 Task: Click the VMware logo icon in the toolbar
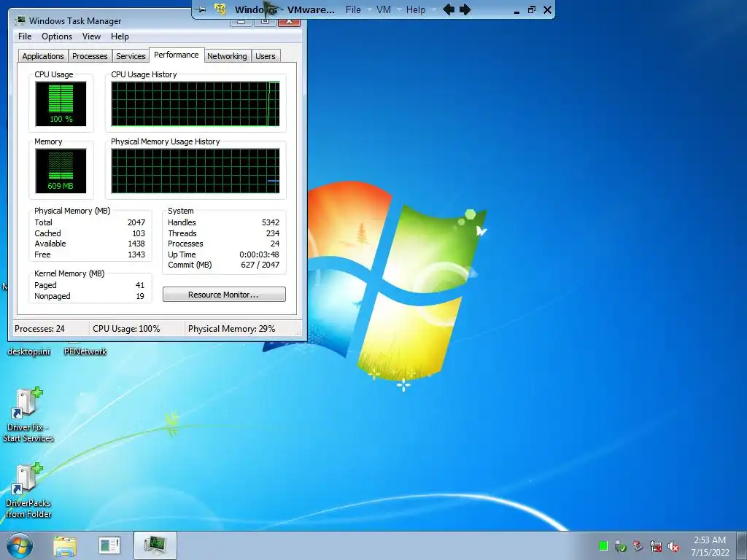220,9
